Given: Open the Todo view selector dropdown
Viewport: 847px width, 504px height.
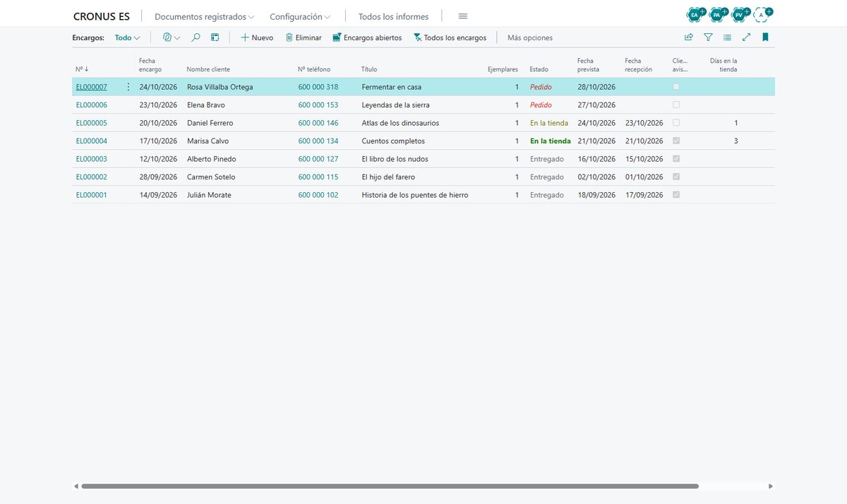Looking at the screenshot, I should click(127, 37).
